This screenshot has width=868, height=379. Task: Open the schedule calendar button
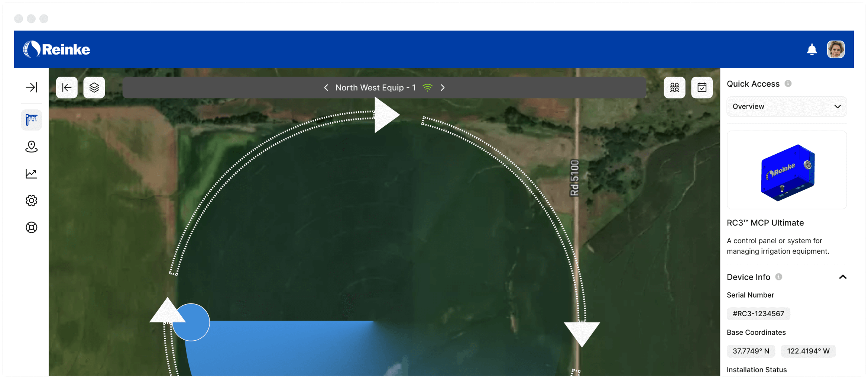[x=702, y=87]
